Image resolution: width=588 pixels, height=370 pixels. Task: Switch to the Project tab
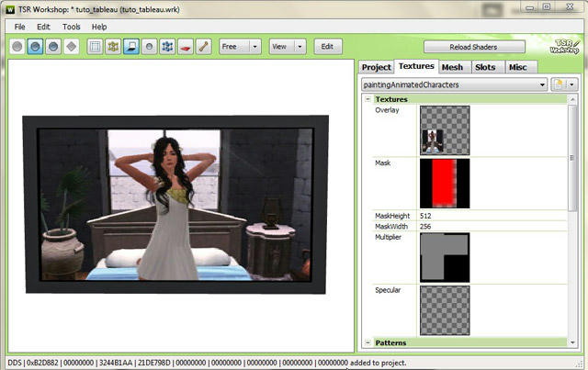[x=376, y=67]
